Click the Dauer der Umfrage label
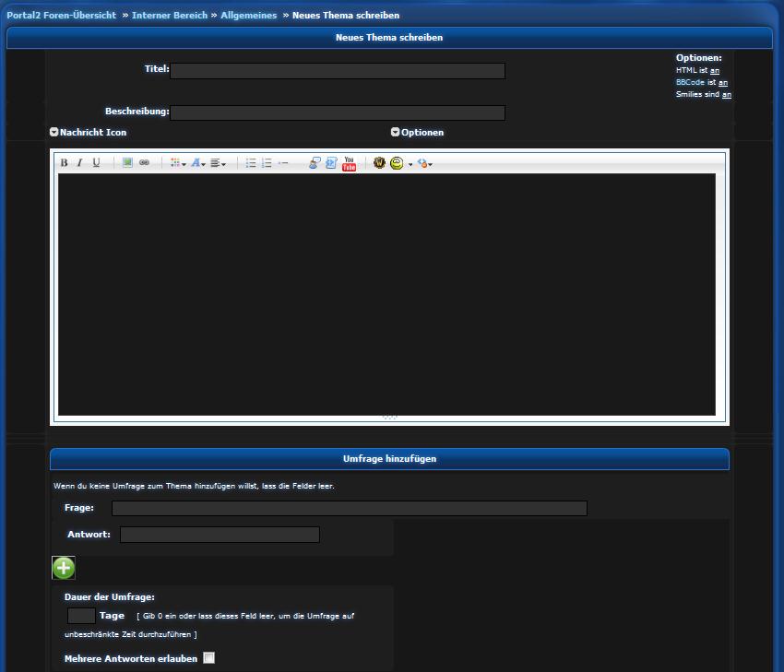Viewport: 784px width, 672px height. [110, 597]
